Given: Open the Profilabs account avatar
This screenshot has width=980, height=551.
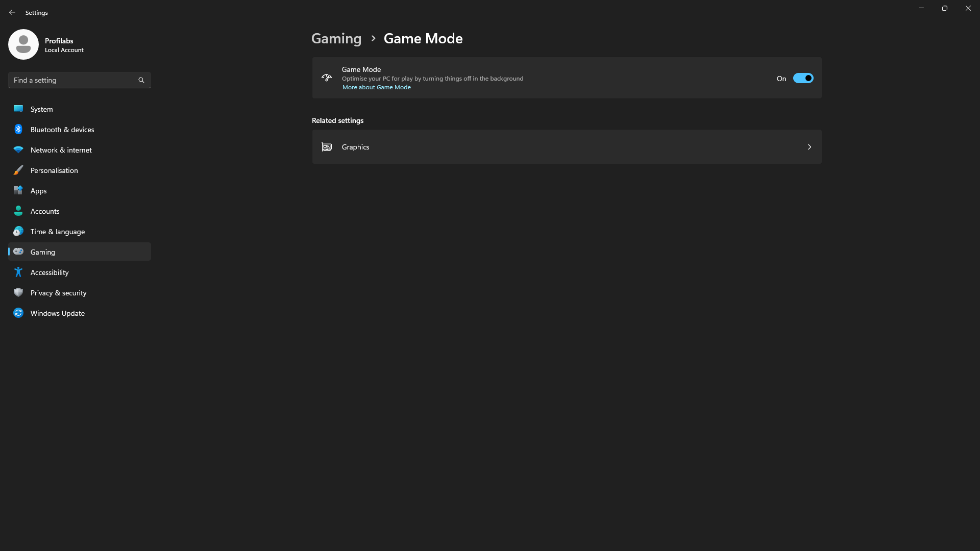Looking at the screenshot, I should 23,44.
